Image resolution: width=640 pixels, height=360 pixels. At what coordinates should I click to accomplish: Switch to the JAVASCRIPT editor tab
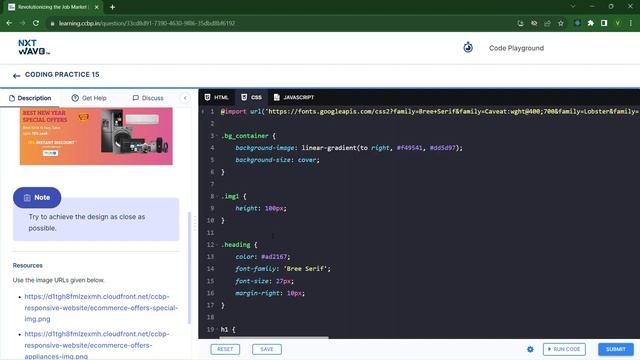pyautogui.click(x=294, y=97)
